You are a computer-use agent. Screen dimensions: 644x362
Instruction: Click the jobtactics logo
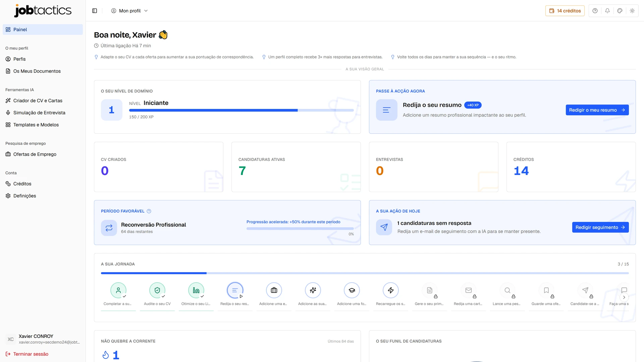tap(43, 10)
